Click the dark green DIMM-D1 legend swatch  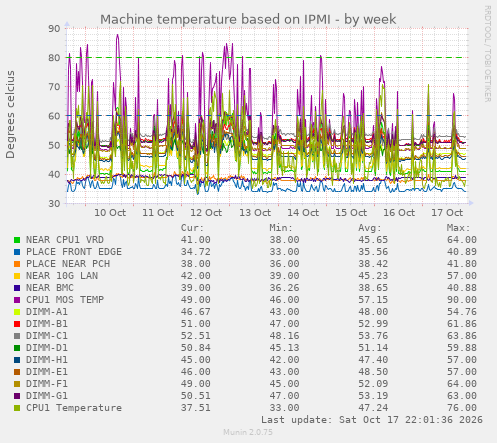coord(17,348)
